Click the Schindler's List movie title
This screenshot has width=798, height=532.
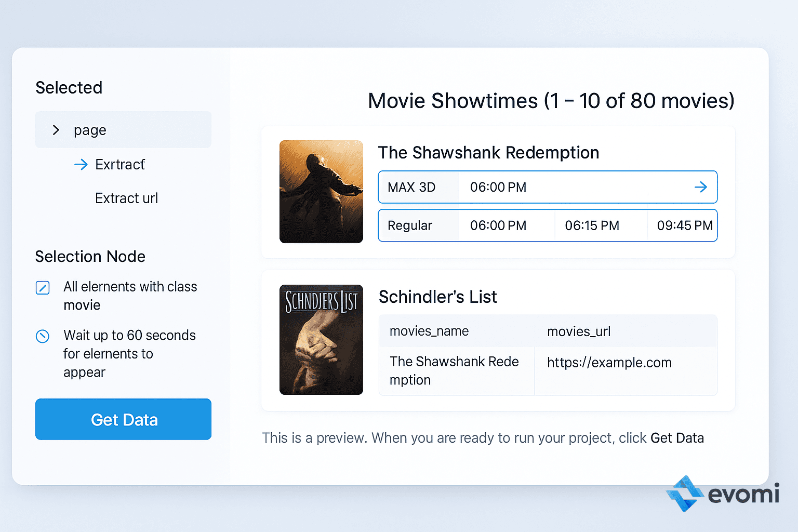tap(437, 297)
